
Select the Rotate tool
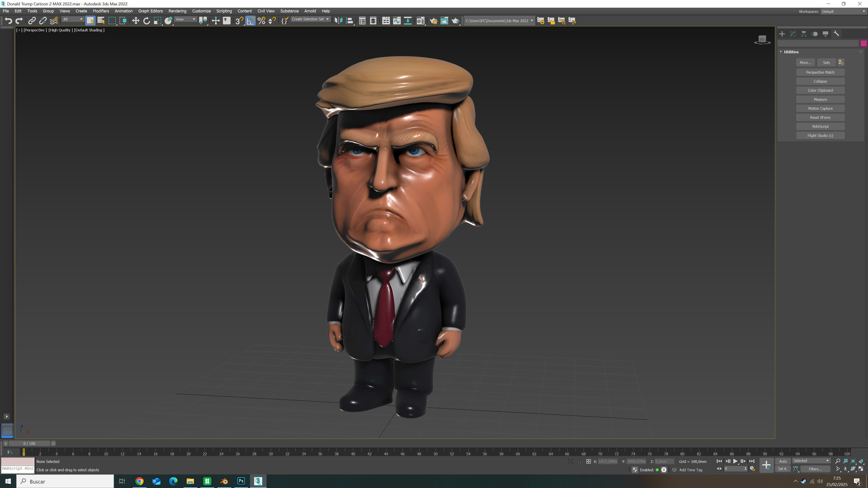146,21
